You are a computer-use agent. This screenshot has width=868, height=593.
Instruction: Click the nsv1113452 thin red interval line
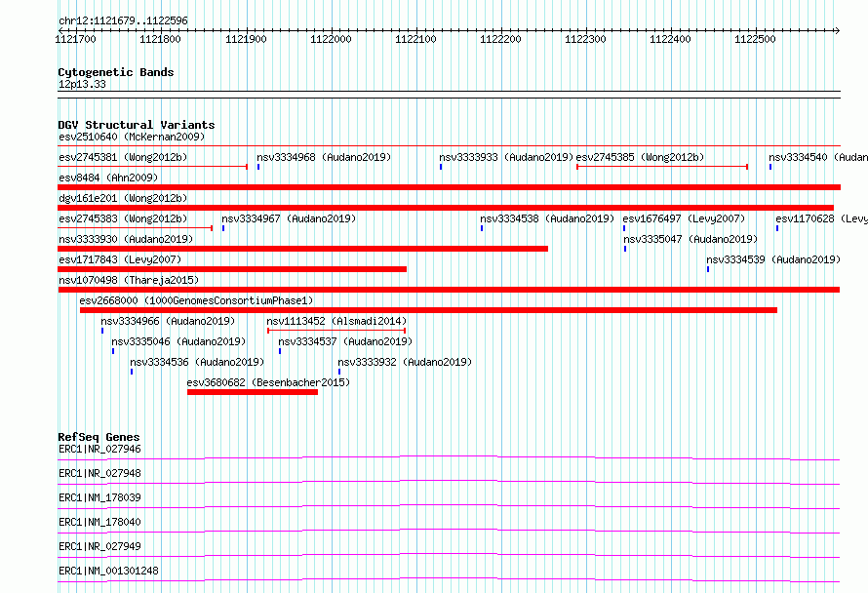pos(336,331)
